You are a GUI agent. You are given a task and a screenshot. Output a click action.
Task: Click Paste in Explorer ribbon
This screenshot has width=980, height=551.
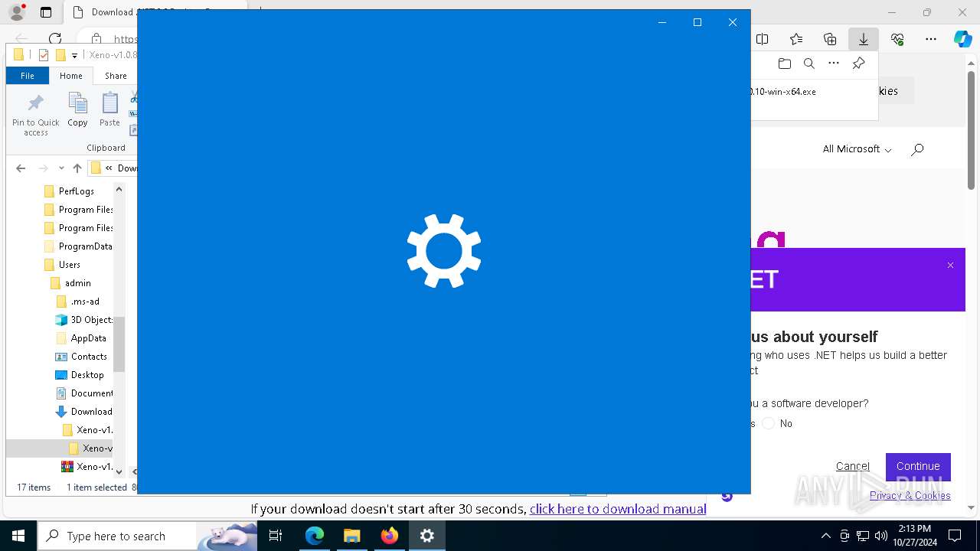click(109, 109)
